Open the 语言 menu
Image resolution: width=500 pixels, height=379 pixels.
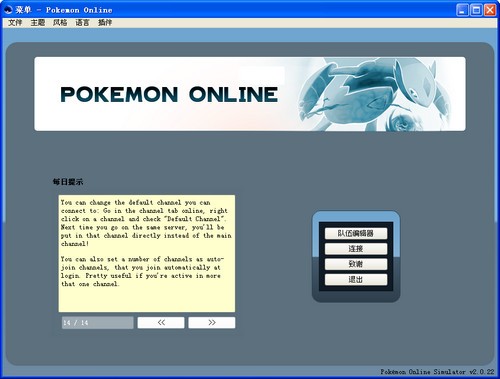tap(82, 22)
